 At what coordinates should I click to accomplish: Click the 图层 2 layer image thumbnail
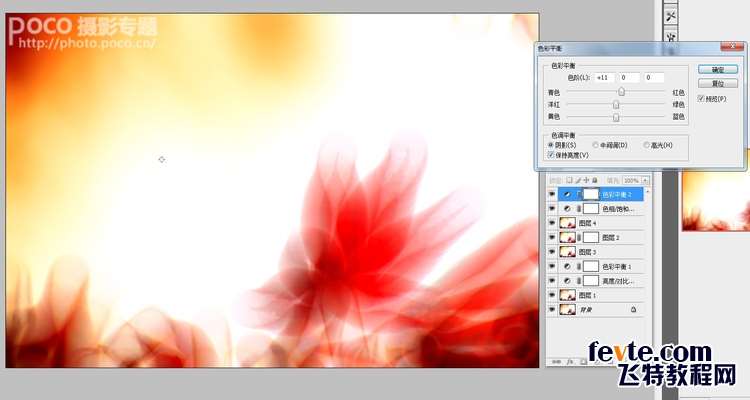tap(568, 237)
